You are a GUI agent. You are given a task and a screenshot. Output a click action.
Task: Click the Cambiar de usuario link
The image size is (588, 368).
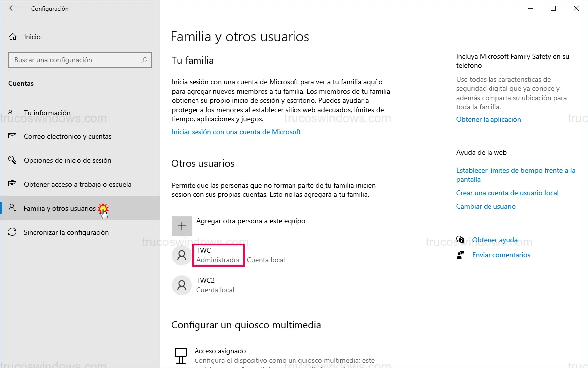(486, 206)
